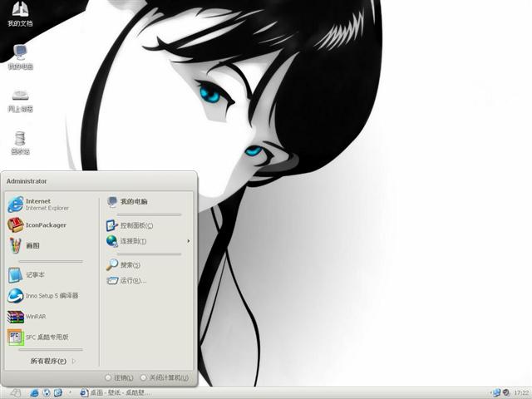Expand 连接到(T) submenu

[x=148, y=241]
